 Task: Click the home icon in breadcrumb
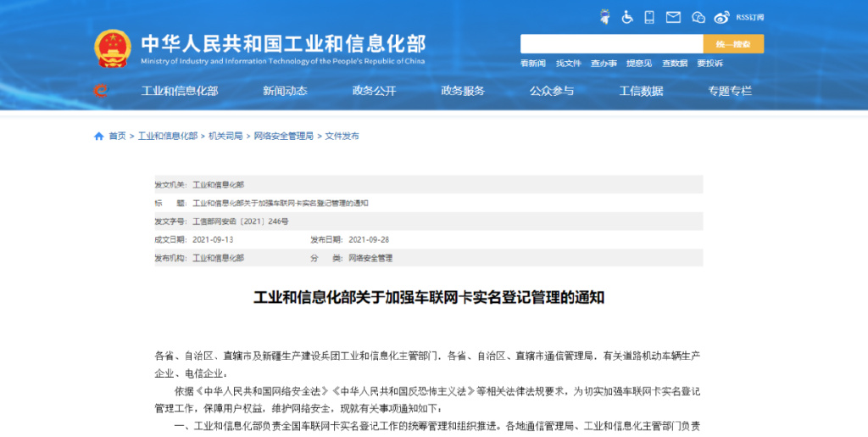[98, 137]
